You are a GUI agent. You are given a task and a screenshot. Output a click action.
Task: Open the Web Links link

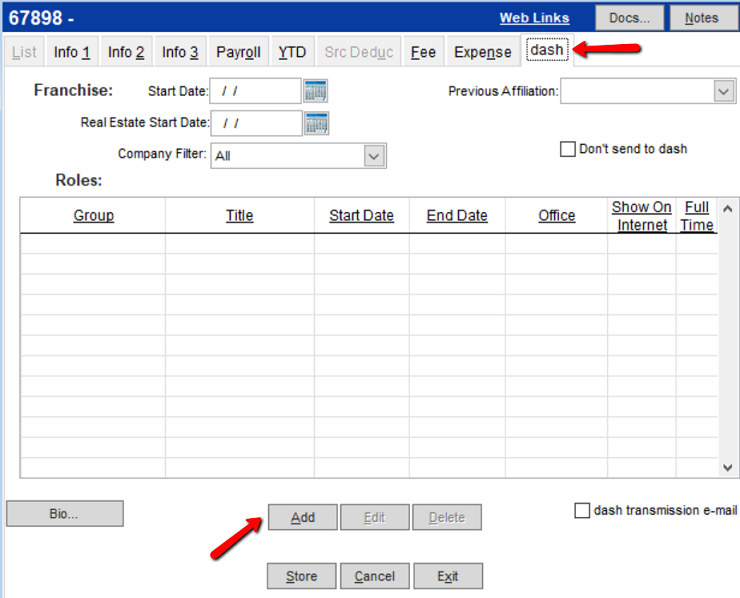coord(535,18)
